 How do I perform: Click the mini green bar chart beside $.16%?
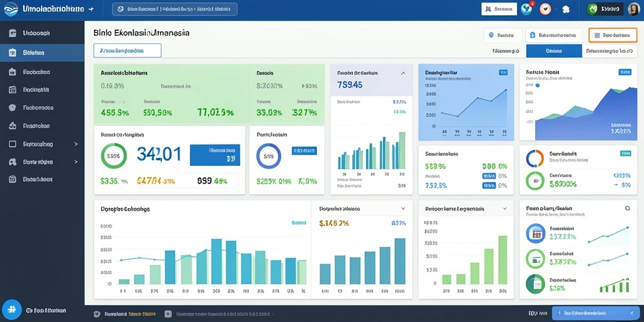614,285
